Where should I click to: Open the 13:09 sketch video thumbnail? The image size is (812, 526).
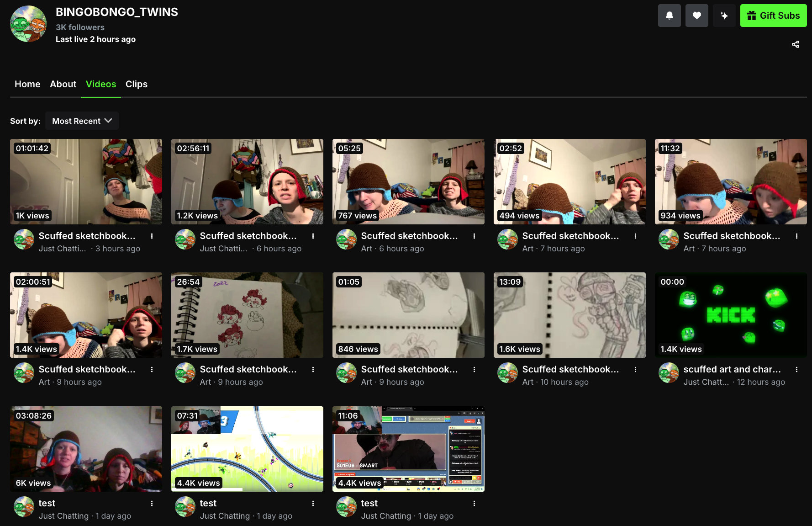tap(569, 315)
